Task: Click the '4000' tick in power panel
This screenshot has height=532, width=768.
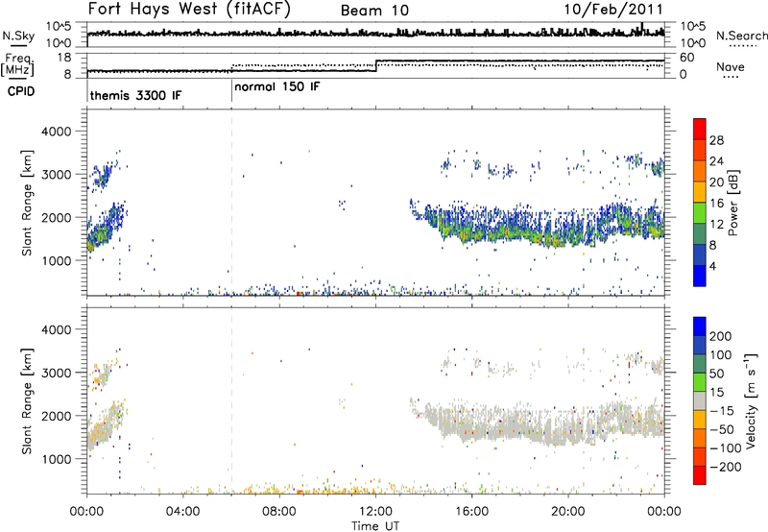Action: coord(56,132)
